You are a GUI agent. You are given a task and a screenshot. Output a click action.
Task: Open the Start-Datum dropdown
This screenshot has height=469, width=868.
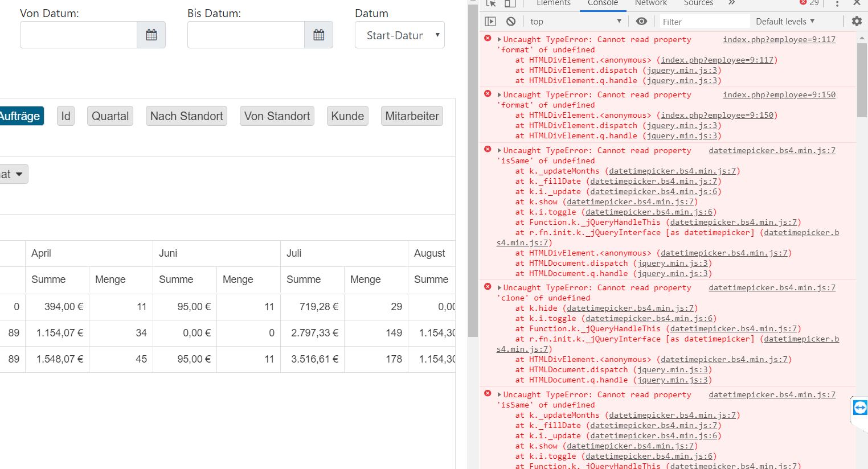(399, 35)
